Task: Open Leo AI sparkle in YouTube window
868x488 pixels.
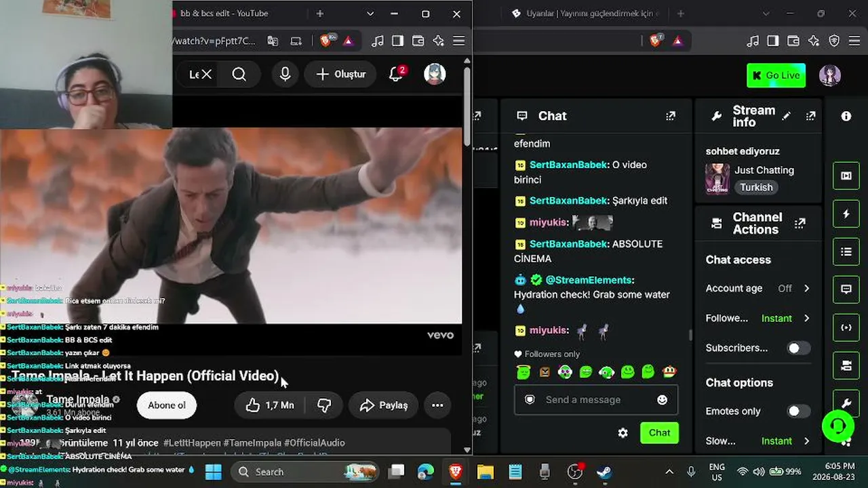Action: [439, 41]
